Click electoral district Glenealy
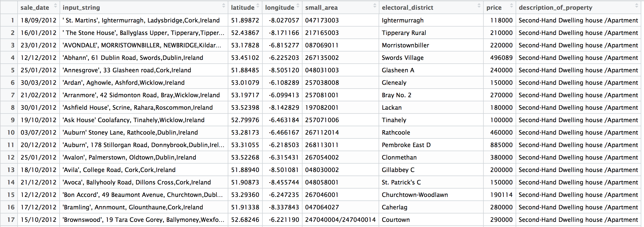 click(x=394, y=83)
